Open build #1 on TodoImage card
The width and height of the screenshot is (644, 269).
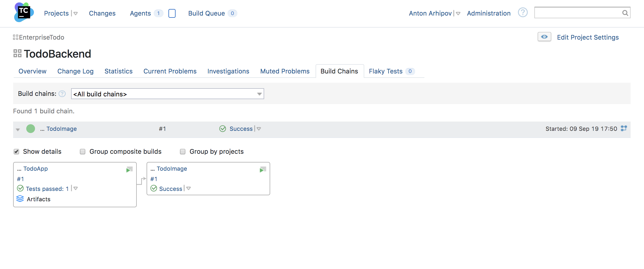[x=154, y=179]
